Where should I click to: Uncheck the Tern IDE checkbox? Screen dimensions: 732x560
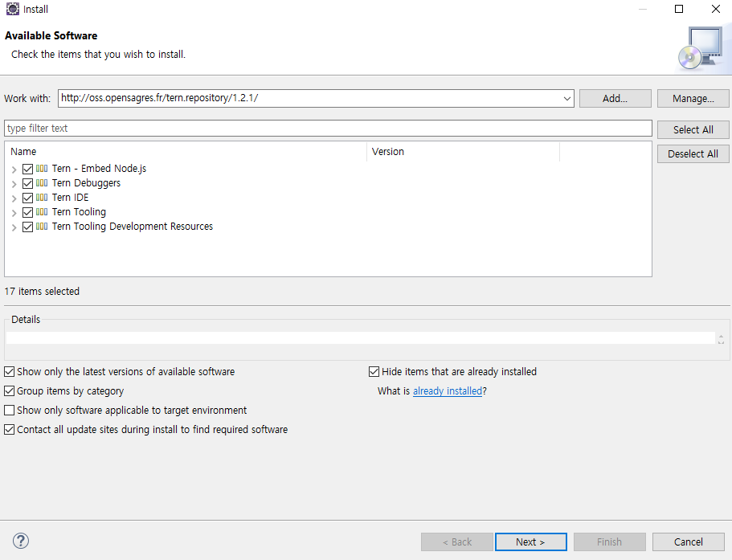(27, 198)
